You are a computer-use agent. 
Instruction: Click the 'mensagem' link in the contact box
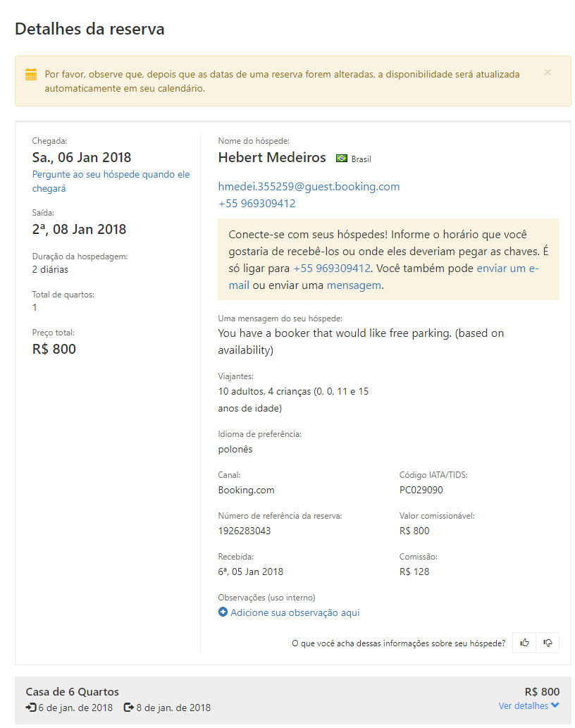pyautogui.click(x=354, y=285)
